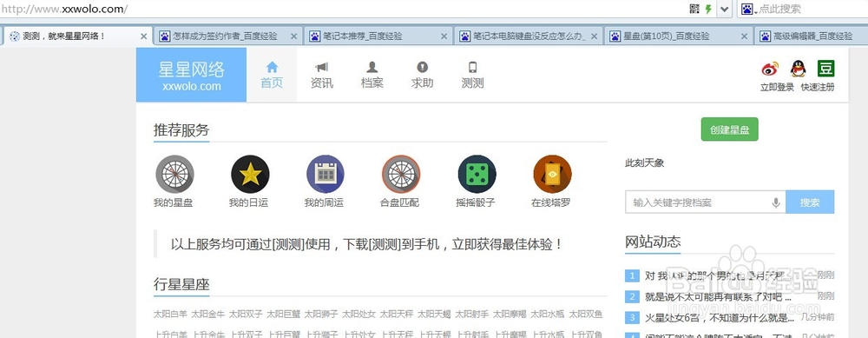Open 太阳水瓶 link
The height and width of the screenshot is (338, 868).
tap(548, 315)
